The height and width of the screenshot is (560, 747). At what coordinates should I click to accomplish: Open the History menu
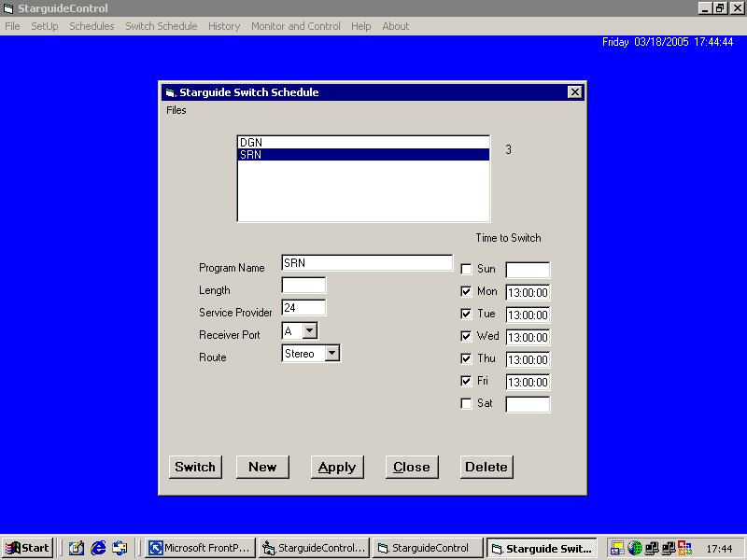224,26
